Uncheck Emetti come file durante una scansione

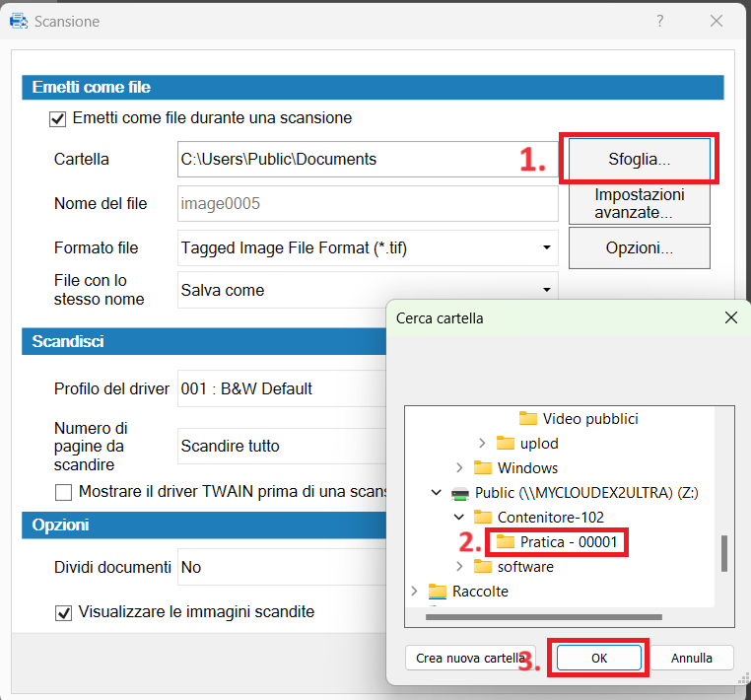tap(58, 118)
